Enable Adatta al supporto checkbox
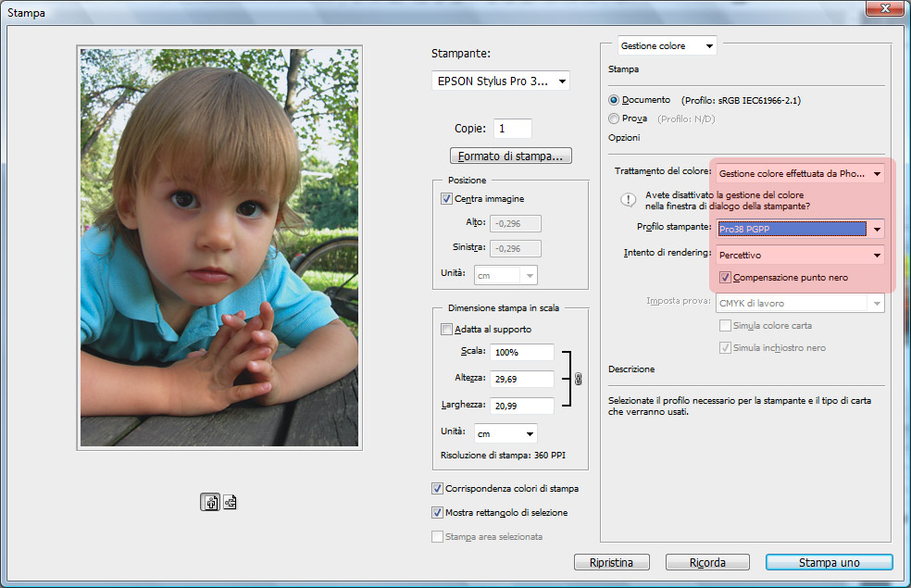Screen dimensions: 911x588 pyautogui.click(x=446, y=330)
